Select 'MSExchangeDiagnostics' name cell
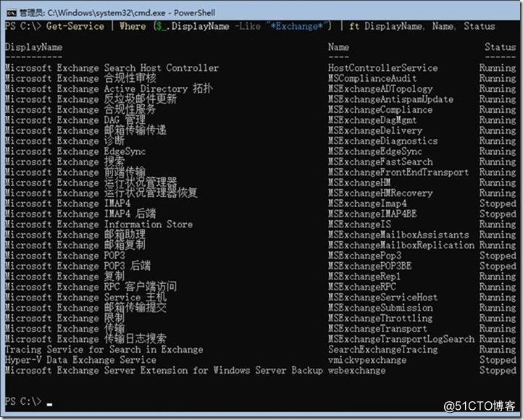This screenshot has height=420, width=523. click(382, 141)
